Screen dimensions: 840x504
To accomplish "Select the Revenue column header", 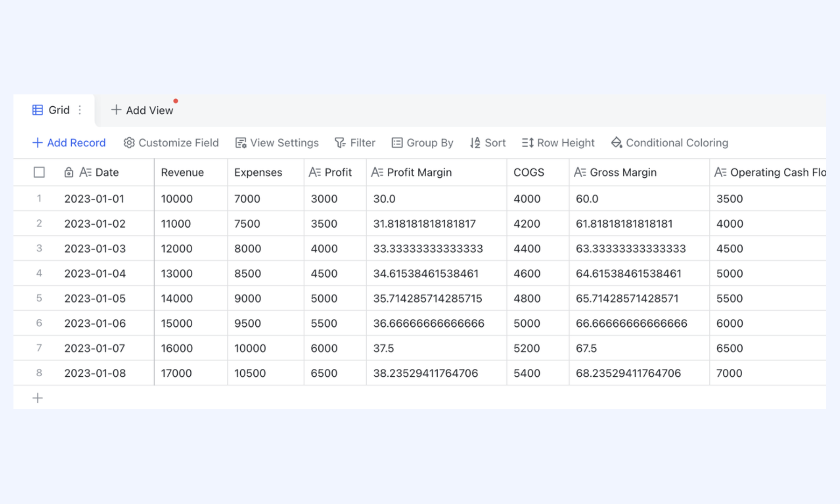I will 191,172.
